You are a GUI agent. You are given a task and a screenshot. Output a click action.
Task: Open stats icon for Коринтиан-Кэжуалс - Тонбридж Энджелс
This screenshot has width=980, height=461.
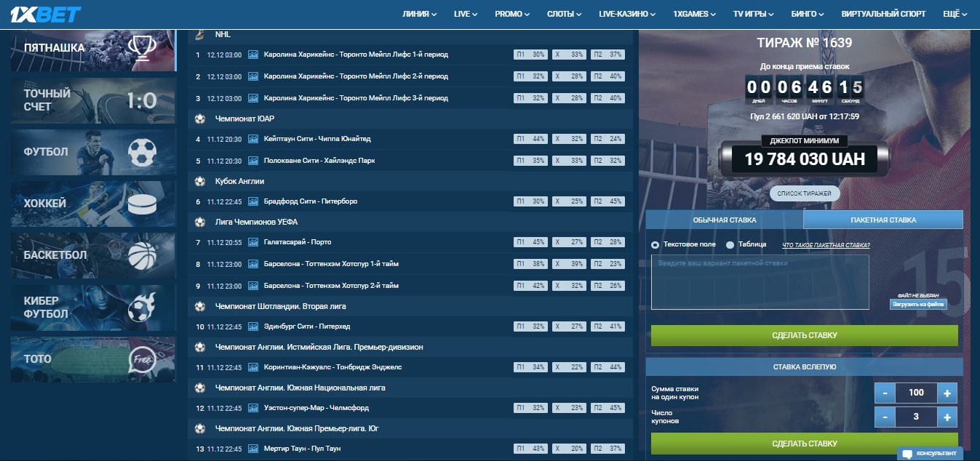click(x=253, y=367)
